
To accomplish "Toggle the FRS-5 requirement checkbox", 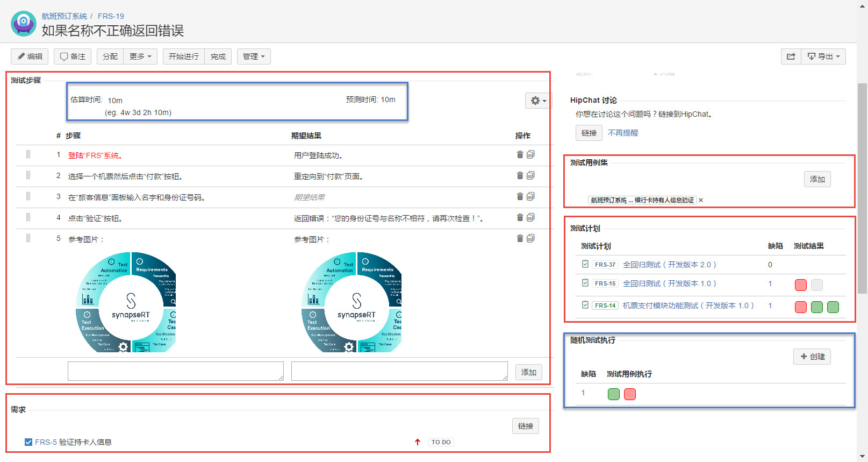I will click(28, 442).
